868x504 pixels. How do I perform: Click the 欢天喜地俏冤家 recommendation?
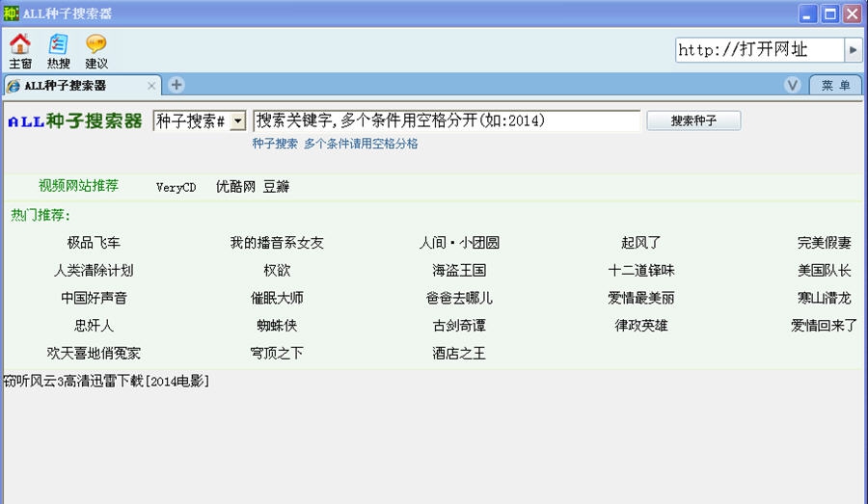point(94,353)
